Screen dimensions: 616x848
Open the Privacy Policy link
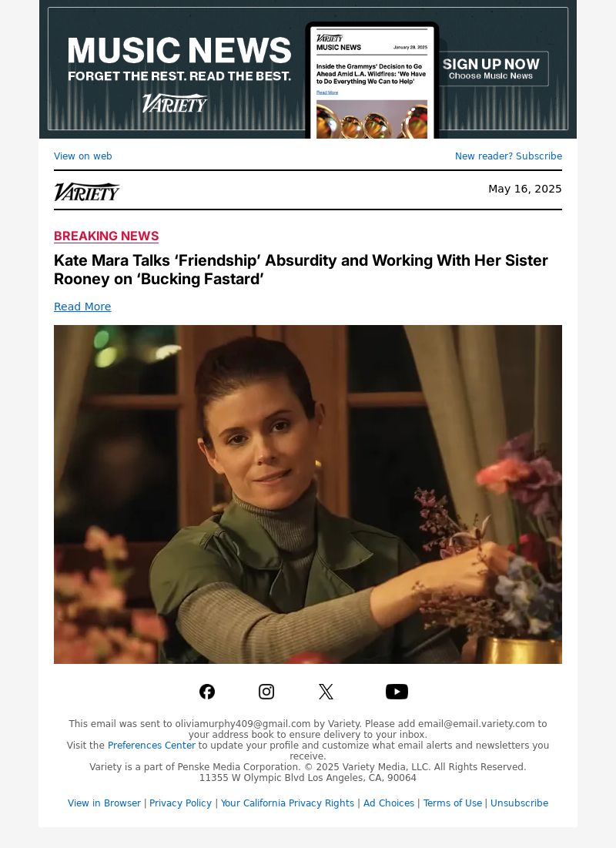[x=180, y=803]
